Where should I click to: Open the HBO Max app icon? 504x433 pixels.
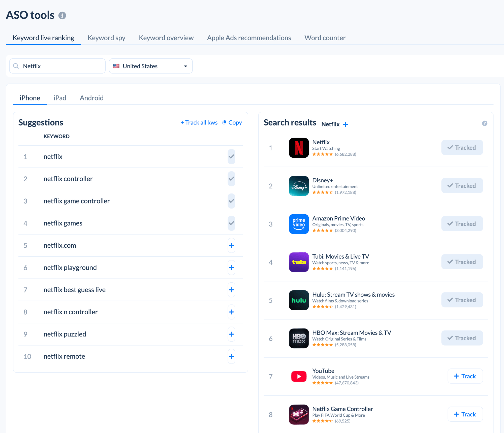point(299,338)
